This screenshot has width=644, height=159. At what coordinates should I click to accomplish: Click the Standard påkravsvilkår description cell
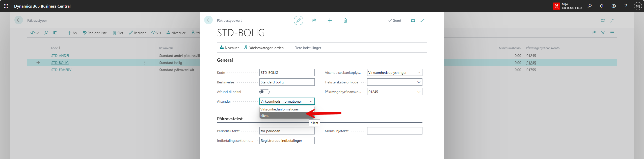click(x=177, y=70)
